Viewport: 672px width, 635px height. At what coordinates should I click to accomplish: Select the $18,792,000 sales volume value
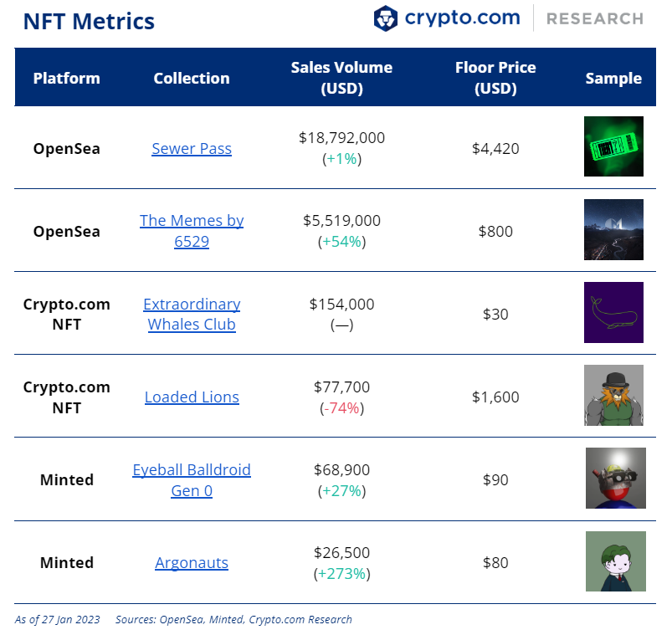pyautogui.click(x=341, y=138)
